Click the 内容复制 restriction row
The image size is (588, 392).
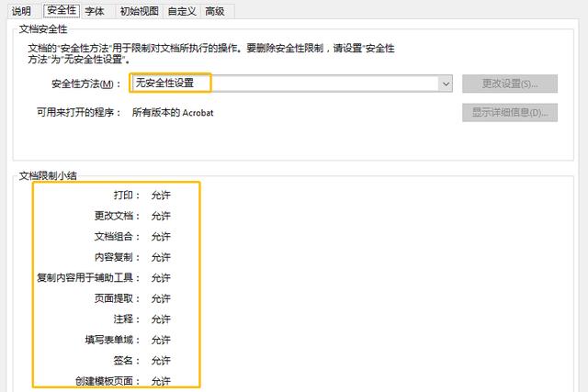point(132,257)
